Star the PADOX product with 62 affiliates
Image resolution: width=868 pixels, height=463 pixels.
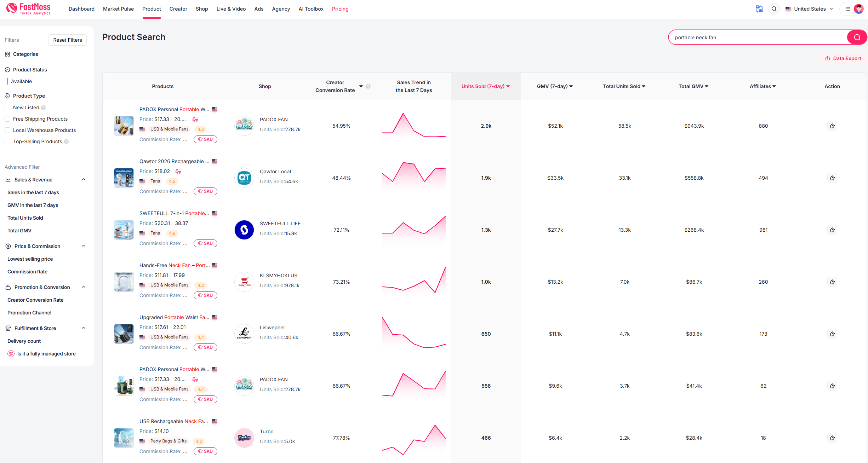[832, 386]
